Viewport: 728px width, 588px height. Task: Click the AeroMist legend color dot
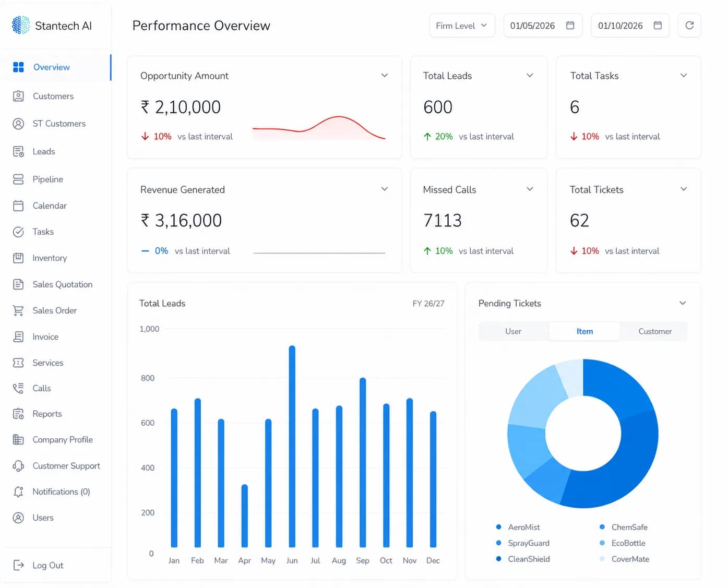click(498, 527)
